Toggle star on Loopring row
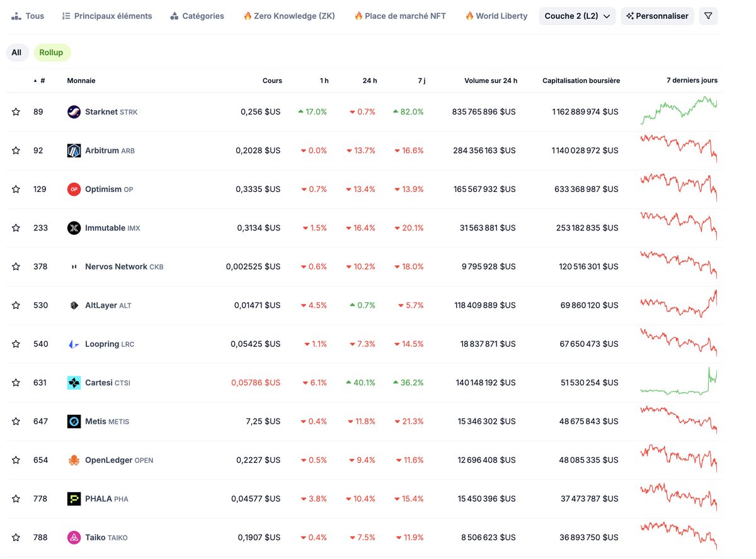Viewport: 756px width, 559px height. pos(16,344)
